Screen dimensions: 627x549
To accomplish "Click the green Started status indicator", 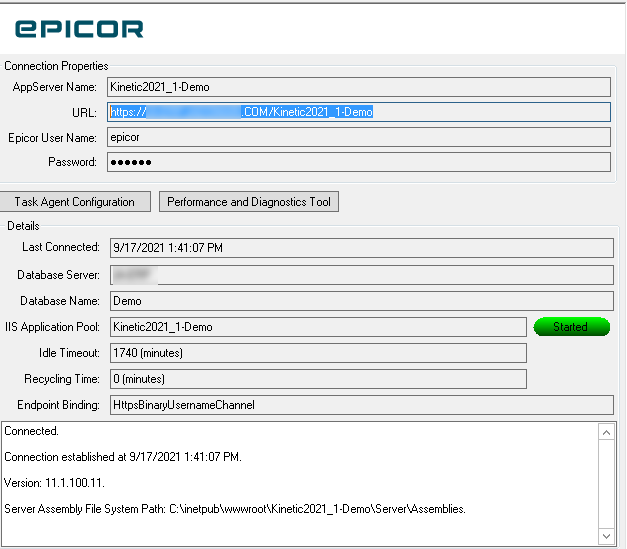I will point(571,327).
